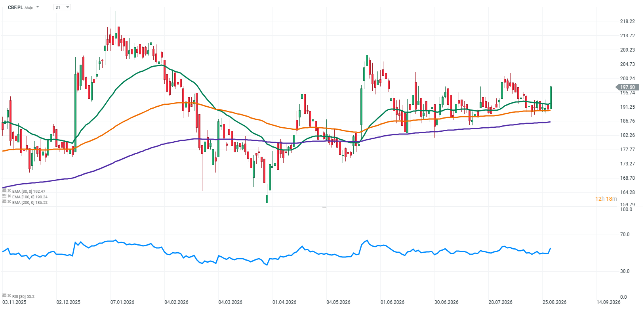Click the 218.22 price axis label
Image resolution: width=644 pixels, height=309 pixels.
(627, 21)
